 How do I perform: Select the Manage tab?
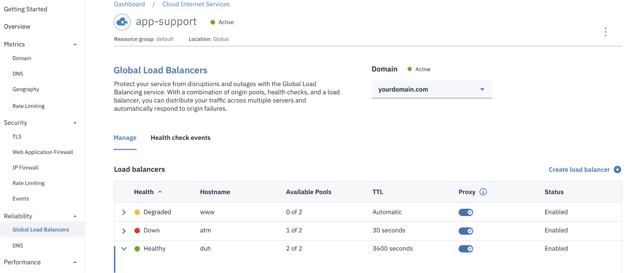pyautogui.click(x=125, y=138)
